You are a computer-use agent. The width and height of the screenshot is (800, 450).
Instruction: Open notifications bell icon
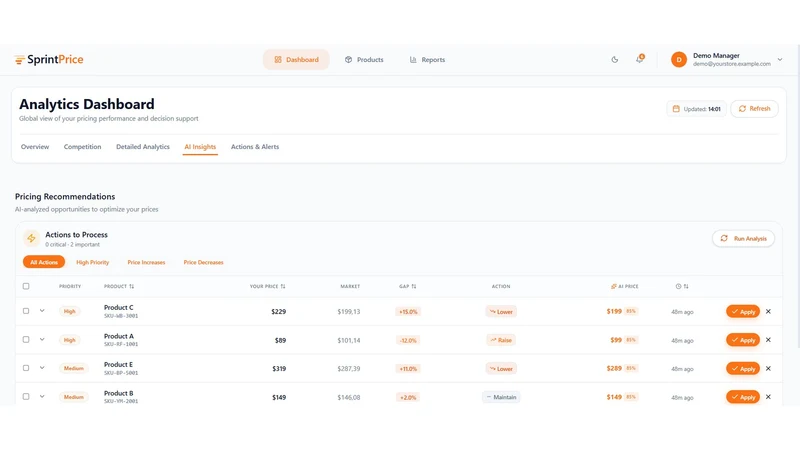point(640,59)
